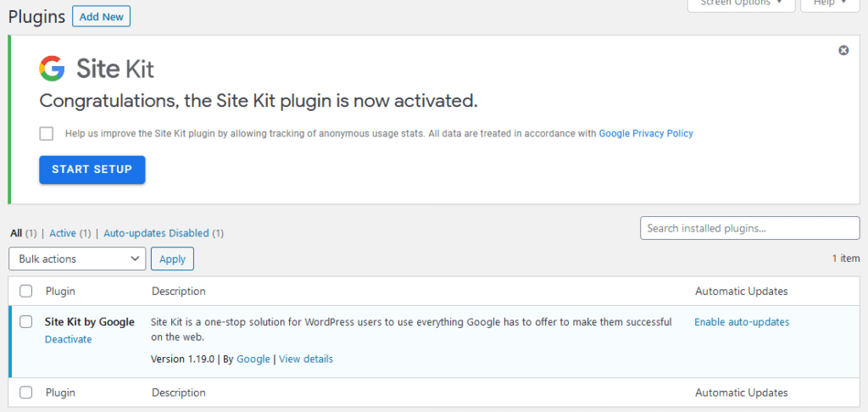Check the select-all checkbox in table footer

click(x=26, y=393)
